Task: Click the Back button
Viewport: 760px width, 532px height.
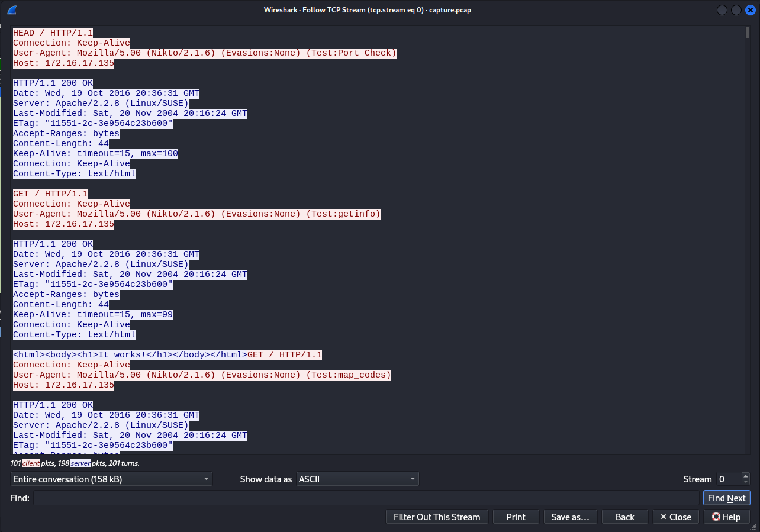Action: (625, 517)
